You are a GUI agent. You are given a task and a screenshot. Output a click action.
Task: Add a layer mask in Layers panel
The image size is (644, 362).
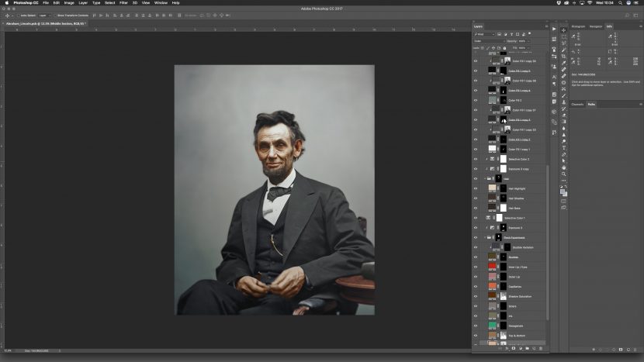(514, 349)
